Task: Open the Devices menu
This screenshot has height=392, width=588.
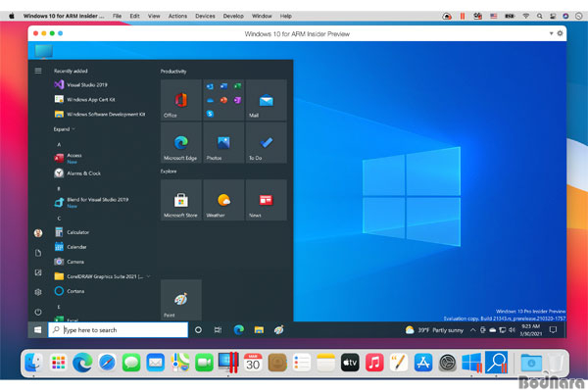Action: pos(205,16)
